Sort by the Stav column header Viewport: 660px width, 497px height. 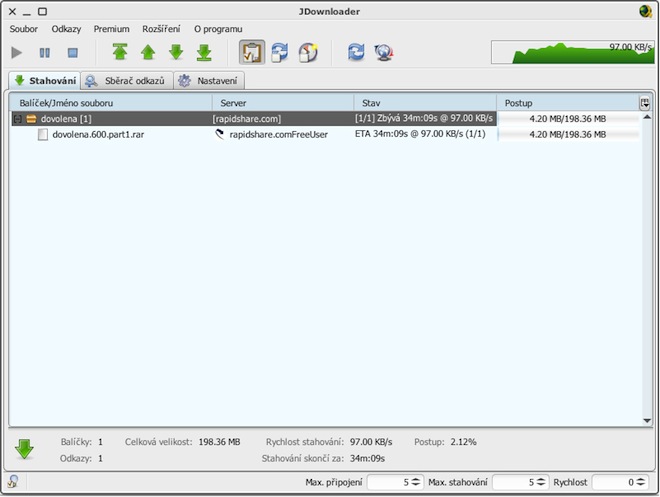pyautogui.click(x=425, y=103)
